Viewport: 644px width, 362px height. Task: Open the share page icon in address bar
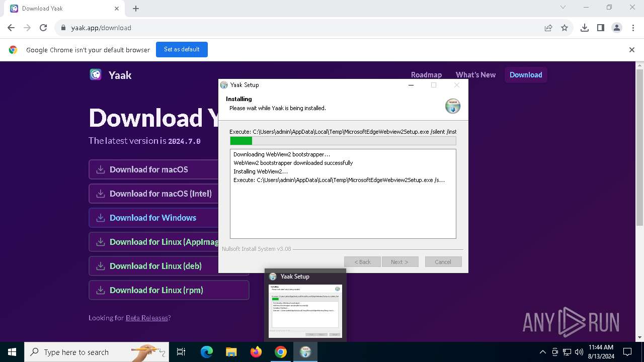548,28
